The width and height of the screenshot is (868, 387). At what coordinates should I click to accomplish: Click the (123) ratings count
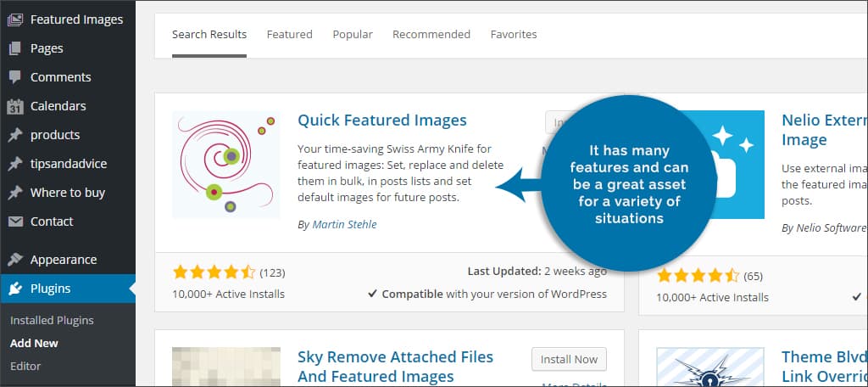272,272
